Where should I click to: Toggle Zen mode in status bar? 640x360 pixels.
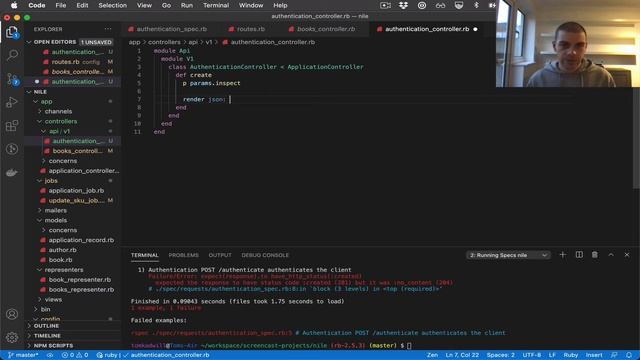432,355
